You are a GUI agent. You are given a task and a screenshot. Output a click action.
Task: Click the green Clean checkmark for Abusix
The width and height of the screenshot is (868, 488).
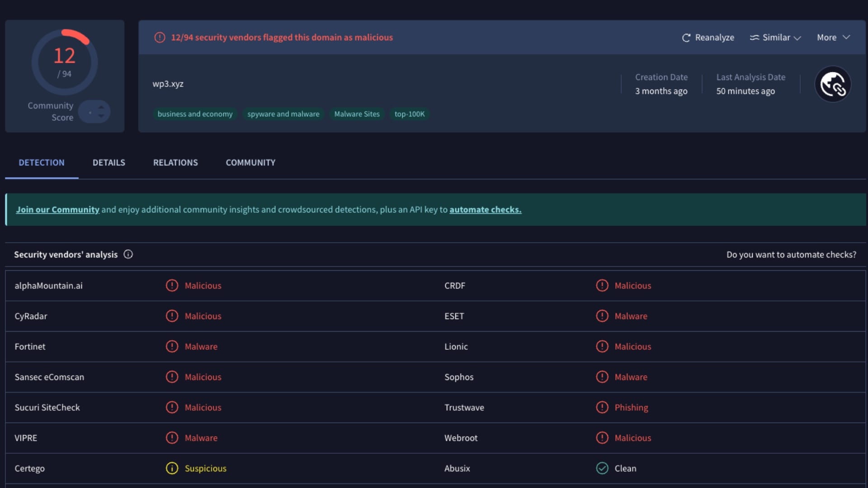pos(602,469)
